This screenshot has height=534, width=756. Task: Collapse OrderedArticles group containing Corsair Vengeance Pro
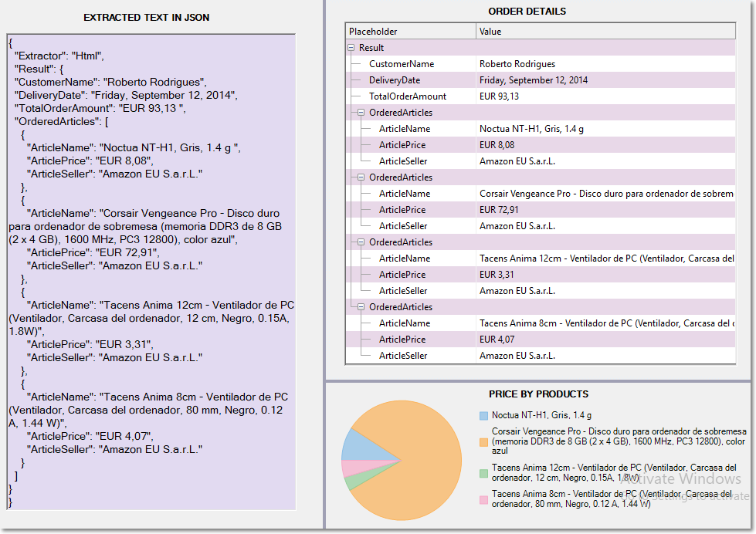point(361,177)
